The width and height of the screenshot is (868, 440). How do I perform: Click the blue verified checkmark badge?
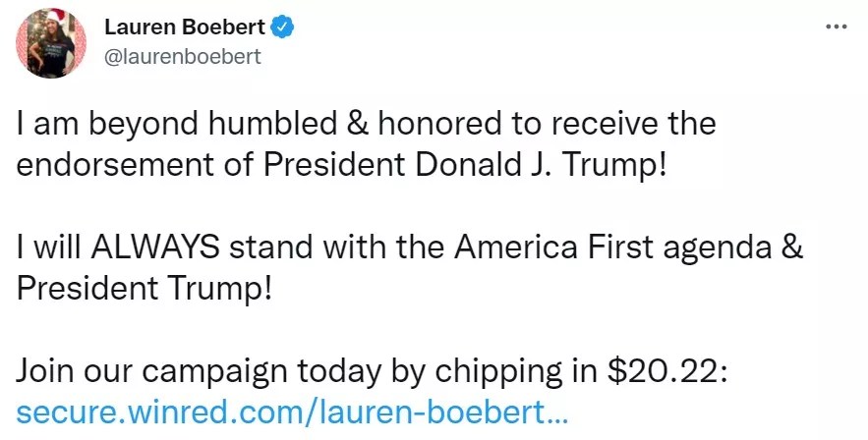pyautogui.click(x=282, y=27)
